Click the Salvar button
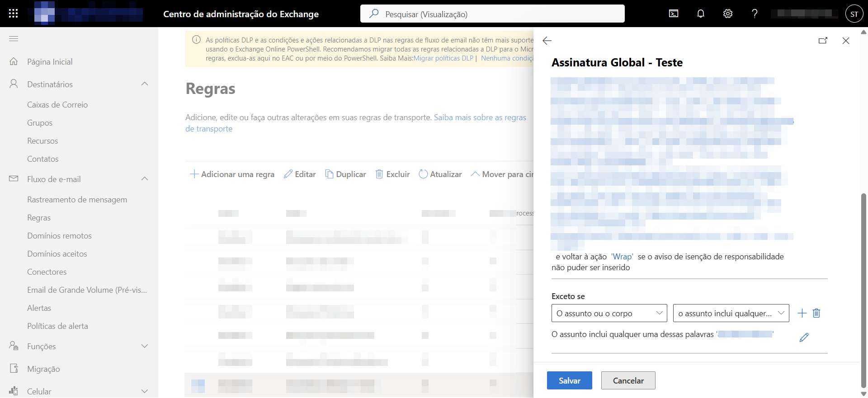This screenshot has height=398, width=868. 569,380
